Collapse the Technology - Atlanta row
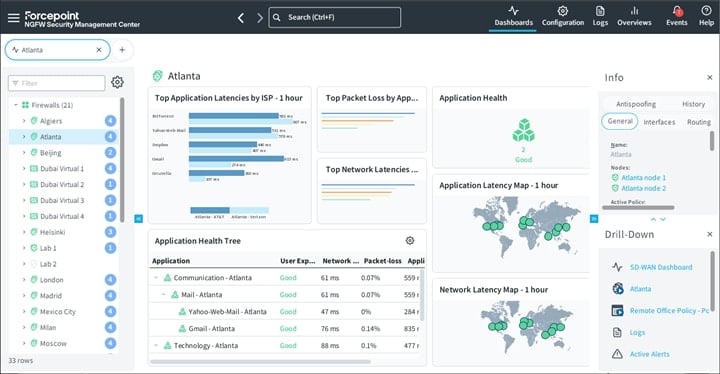 pos(156,345)
